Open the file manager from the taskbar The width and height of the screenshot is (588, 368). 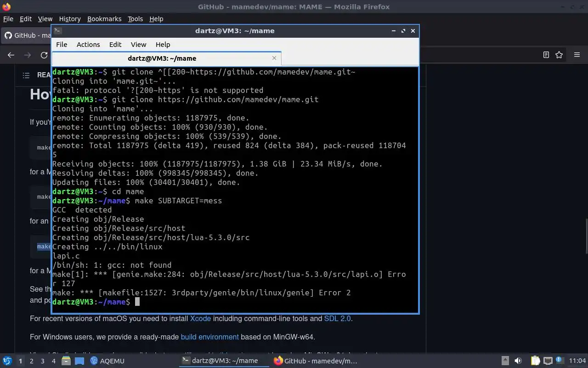pos(66,361)
